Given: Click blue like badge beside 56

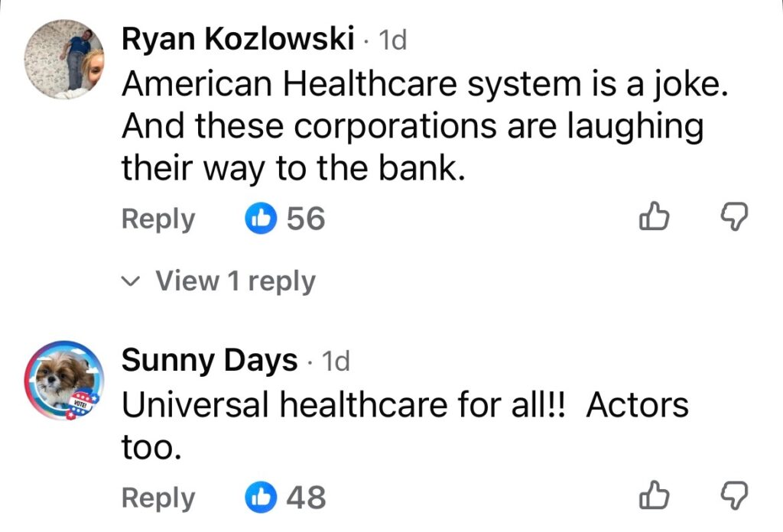Looking at the screenshot, I should click(x=260, y=219).
